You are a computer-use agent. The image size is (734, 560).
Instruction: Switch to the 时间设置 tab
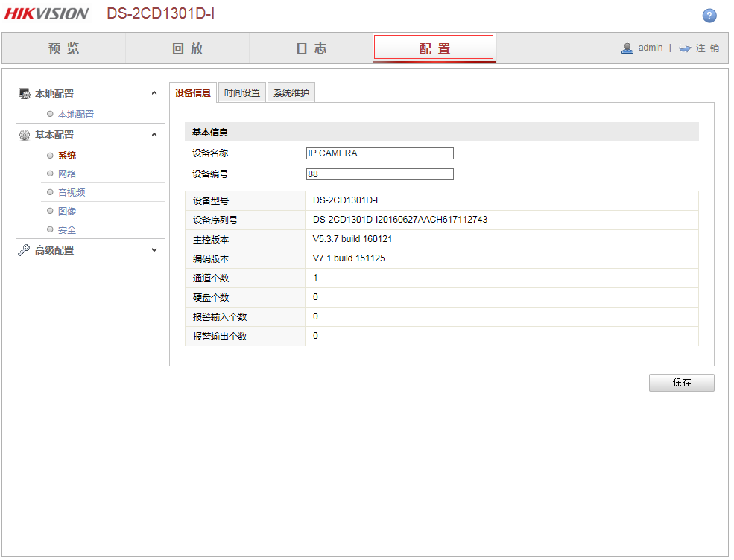(x=242, y=93)
